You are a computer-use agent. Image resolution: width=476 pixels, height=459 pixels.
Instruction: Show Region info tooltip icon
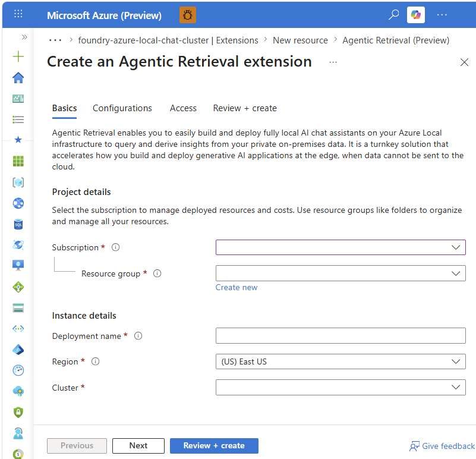95,361
